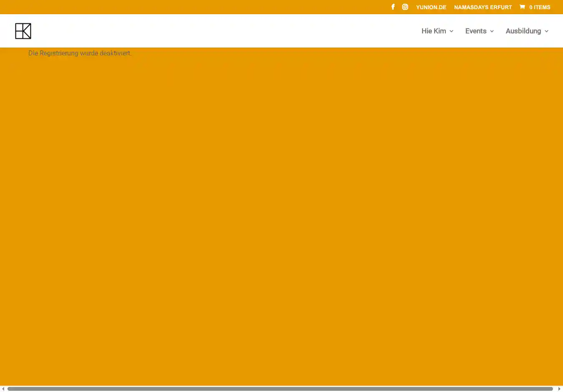
Task: Click the horizontal scrollbar thumb
Action: pos(279,389)
